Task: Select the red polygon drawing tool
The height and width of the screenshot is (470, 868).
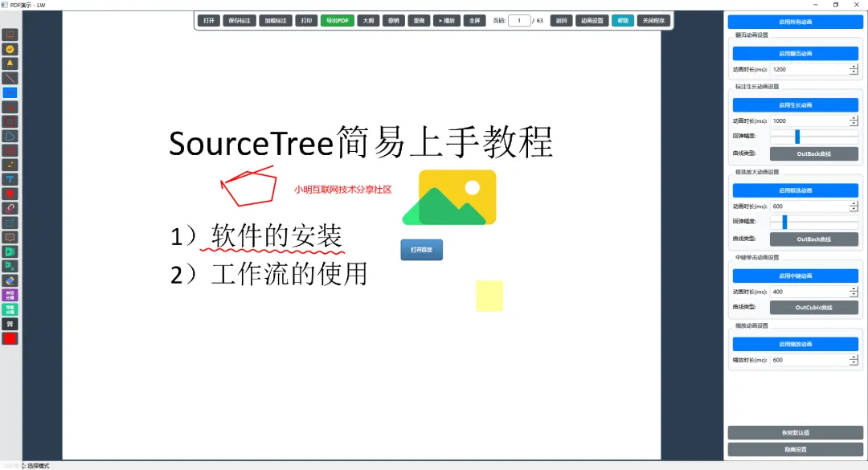Action: tap(10, 150)
